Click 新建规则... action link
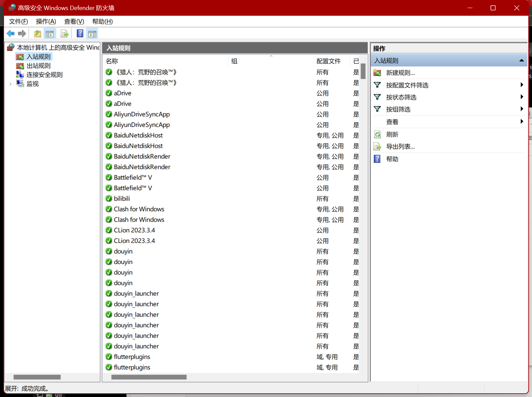Image resolution: width=532 pixels, height=397 pixels. click(400, 73)
